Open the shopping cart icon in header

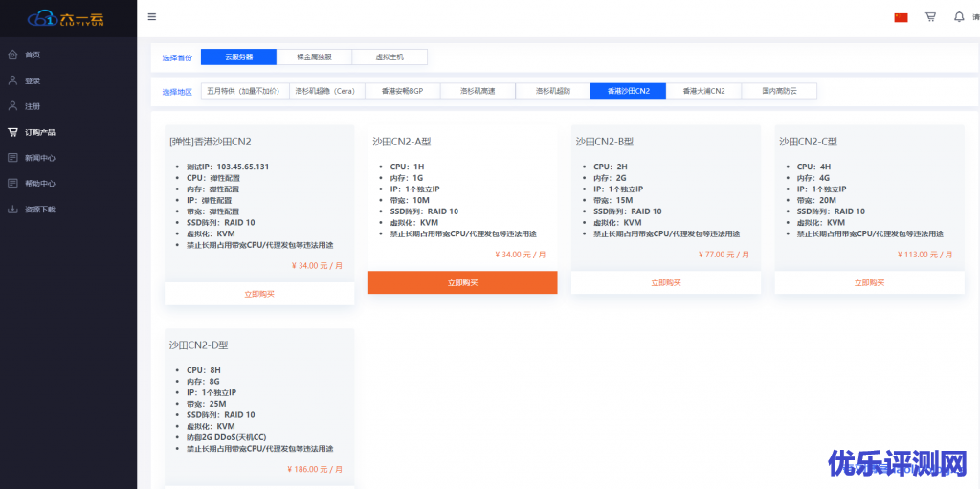pyautogui.click(x=930, y=17)
